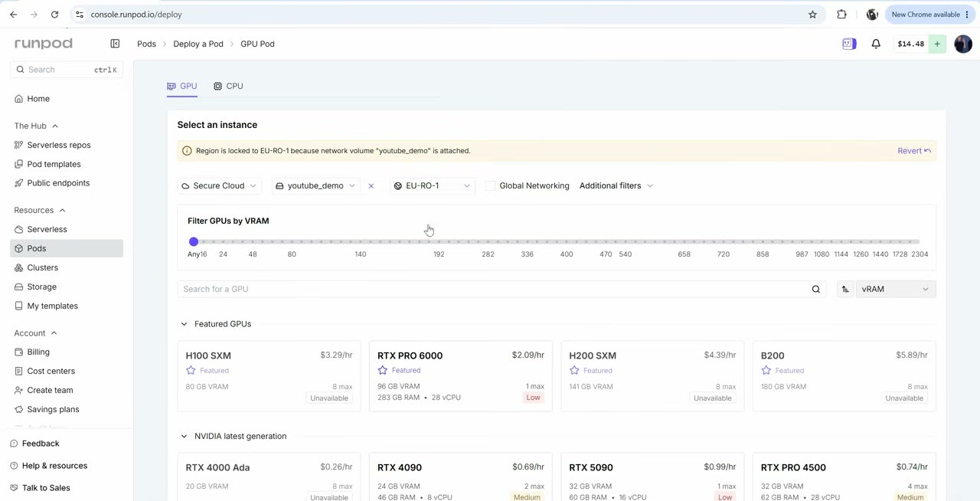Collapse the sidebar panel icon
The height and width of the screenshot is (501, 980).
pyautogui.click(x=115, y=44)
